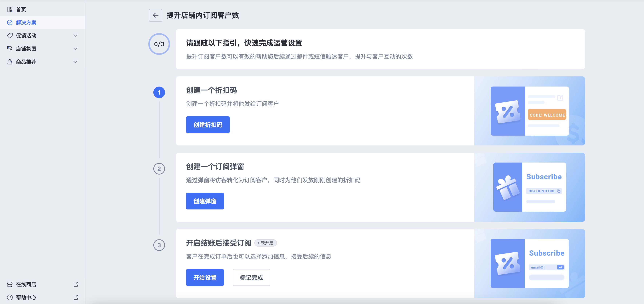Click the 0/3 progress circle

pyautogui.click(x=159, y=44)
